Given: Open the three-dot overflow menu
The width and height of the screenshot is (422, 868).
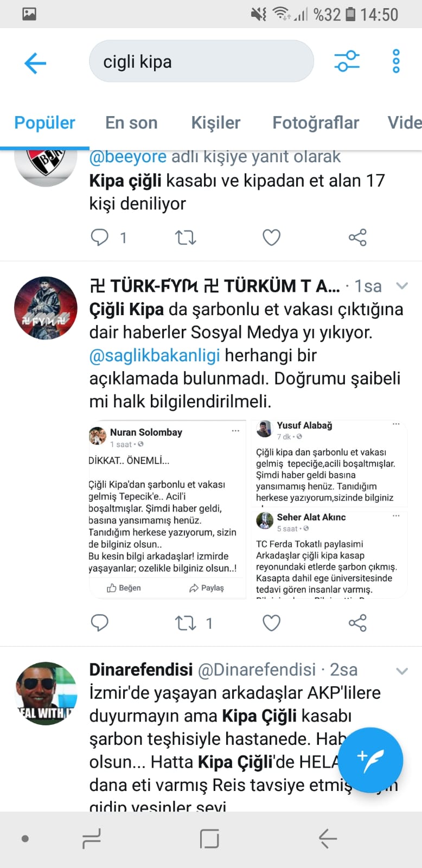Looking at the screenshot, I should 396,61.
